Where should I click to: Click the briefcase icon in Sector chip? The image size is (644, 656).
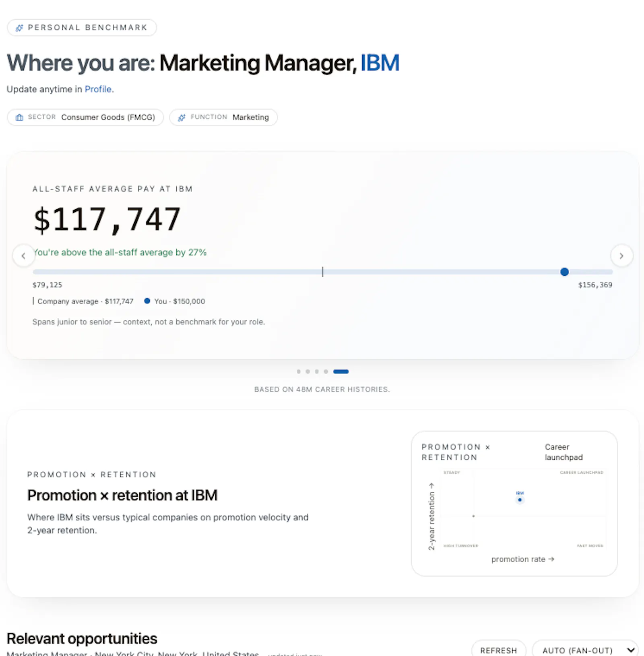[x=19, y=118]
